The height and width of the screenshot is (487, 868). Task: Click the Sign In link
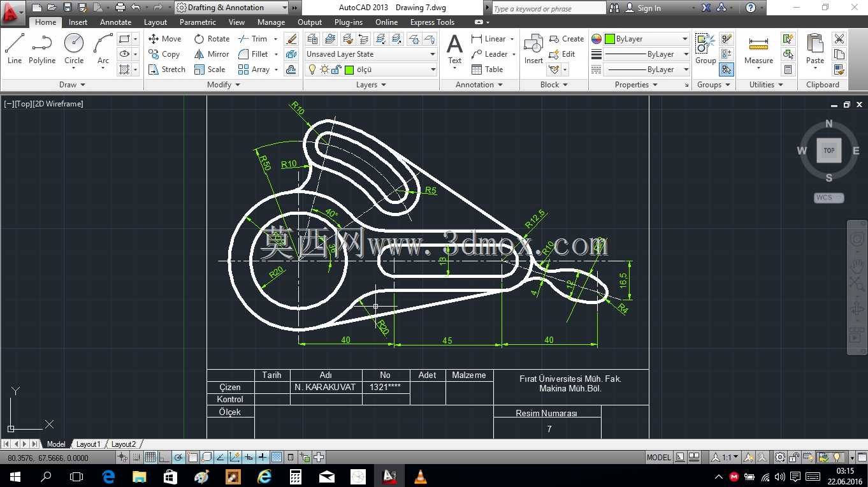[643, 8]
